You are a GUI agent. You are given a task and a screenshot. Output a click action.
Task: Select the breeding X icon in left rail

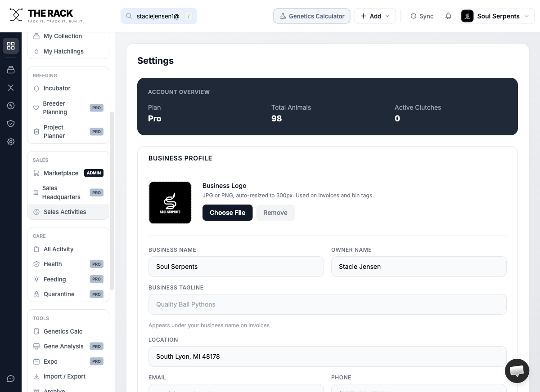11,88
